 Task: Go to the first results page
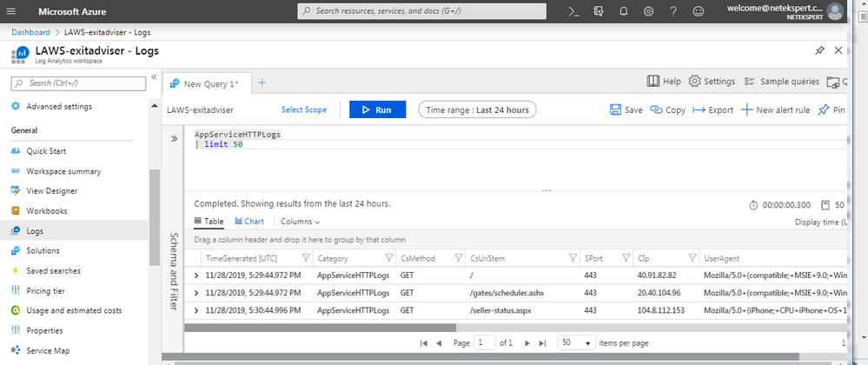424,343
